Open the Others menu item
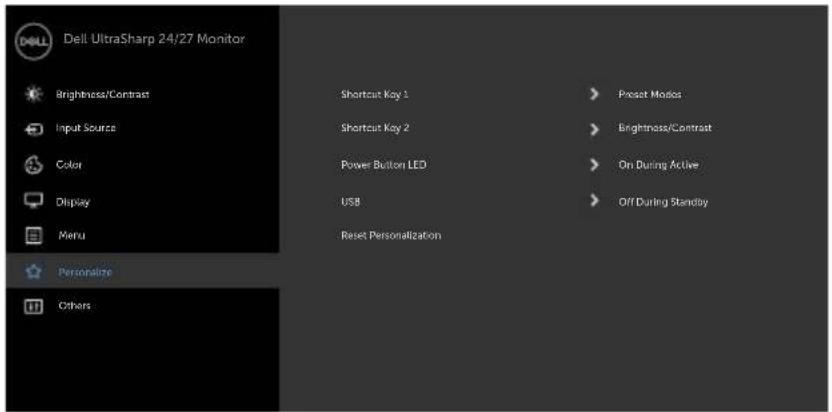This screenshot has width=832, height=412. (74, 306)
